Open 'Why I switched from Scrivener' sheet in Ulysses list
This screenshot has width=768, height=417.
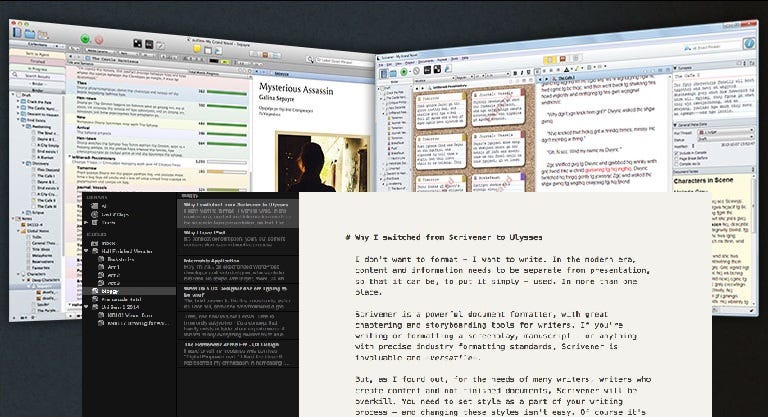pos(237,213)
